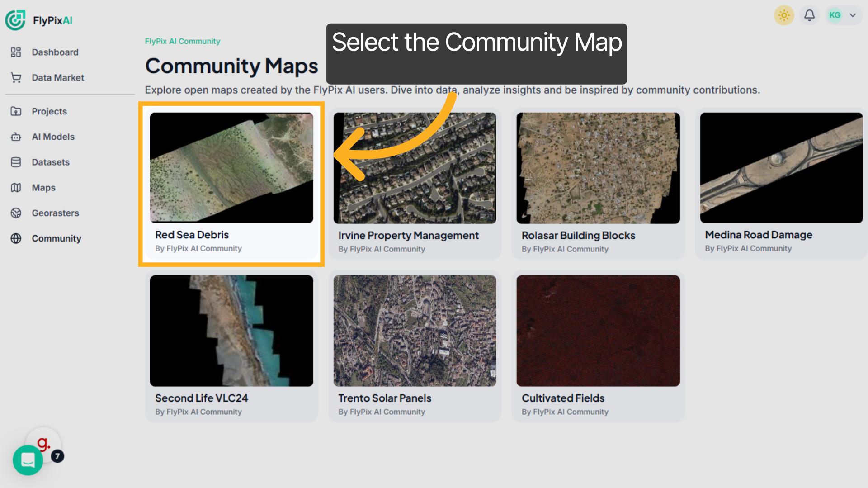Image resolution: width=868 pixels, height=488 pixels.
Task: Click the FlyPixAI logo icon
Action: (x=15, y=20)
